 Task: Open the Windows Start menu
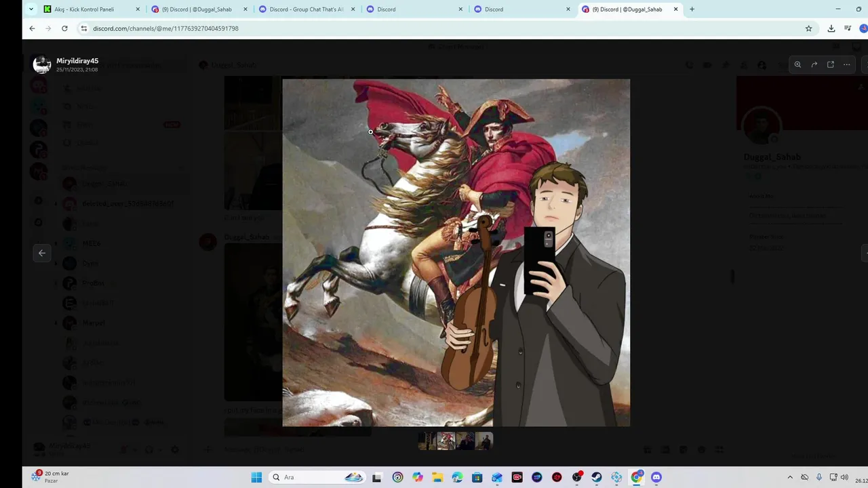click(256, 477)
